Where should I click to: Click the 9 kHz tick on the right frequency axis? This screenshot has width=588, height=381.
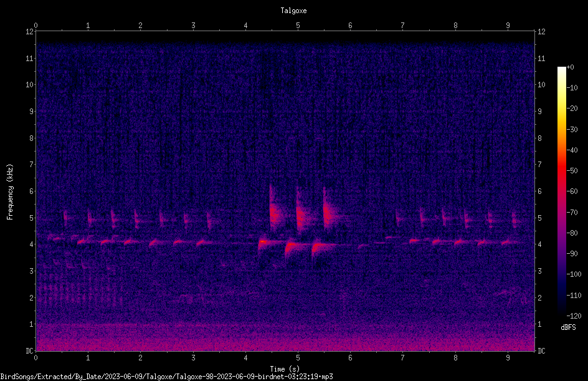(539, 112)
